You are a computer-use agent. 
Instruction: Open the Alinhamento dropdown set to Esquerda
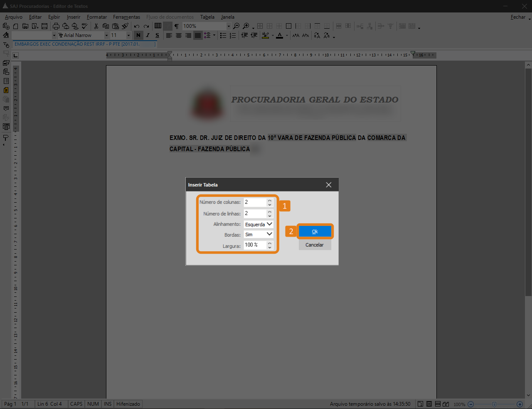tap(259, 224)
